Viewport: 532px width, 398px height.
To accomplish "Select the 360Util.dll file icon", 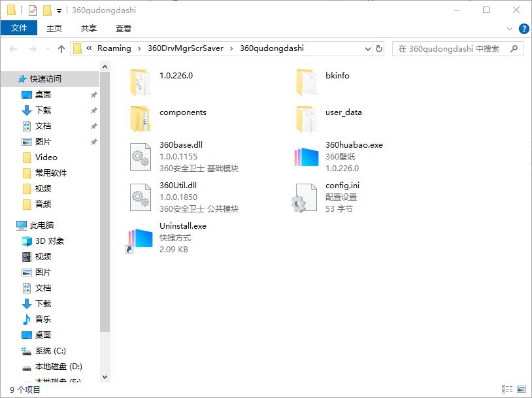I will click(x=140, y=197).
